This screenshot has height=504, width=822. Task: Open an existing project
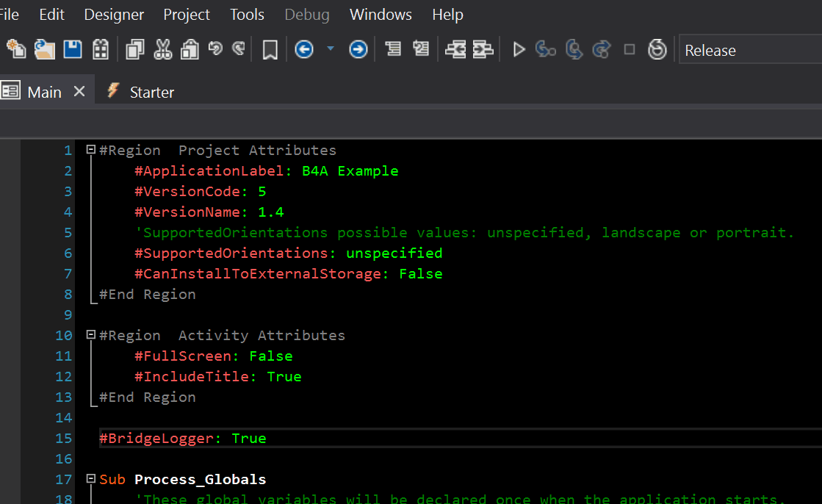point(45,48)
